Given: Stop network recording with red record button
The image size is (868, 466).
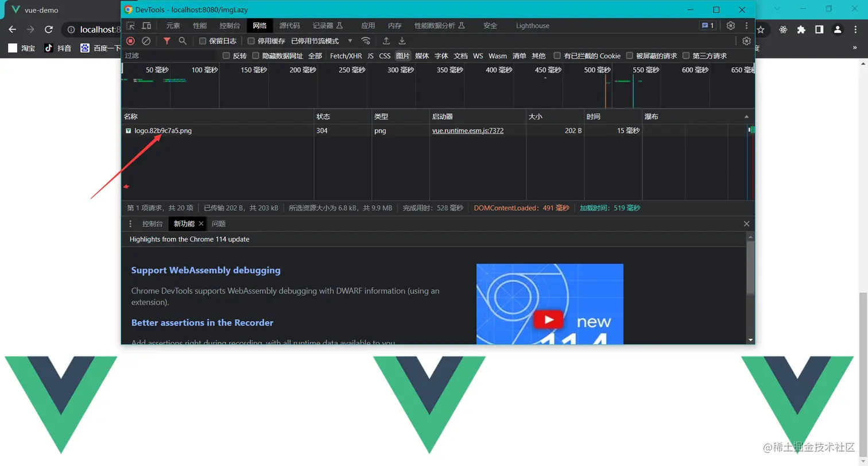Looking at the screenshot, I should [x=130, y=41].
